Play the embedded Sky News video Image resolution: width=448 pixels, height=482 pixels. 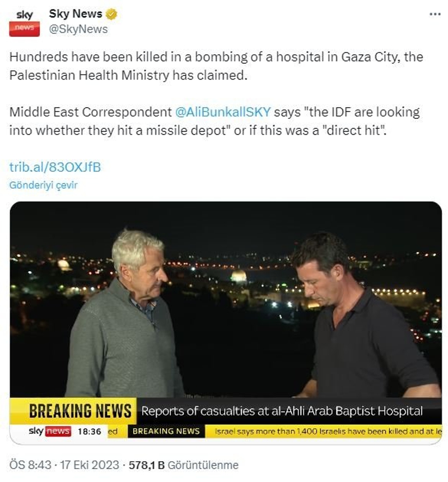226,323
